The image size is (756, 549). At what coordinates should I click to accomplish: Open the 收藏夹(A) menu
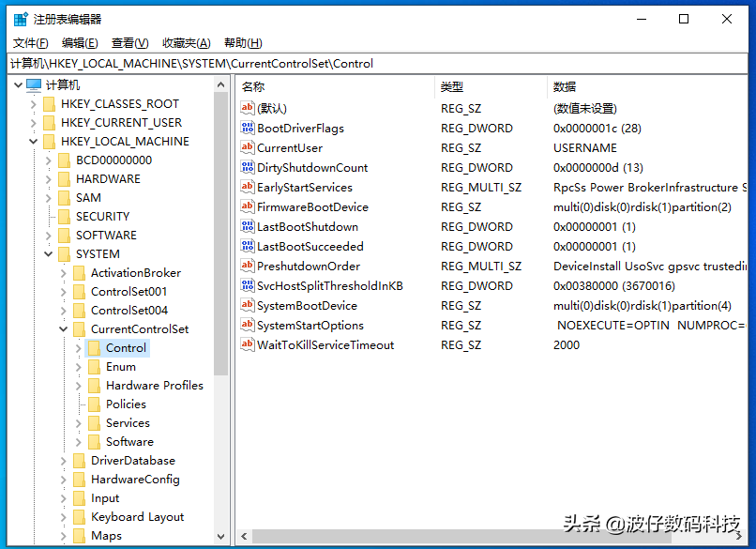click(x=187, y=43)
